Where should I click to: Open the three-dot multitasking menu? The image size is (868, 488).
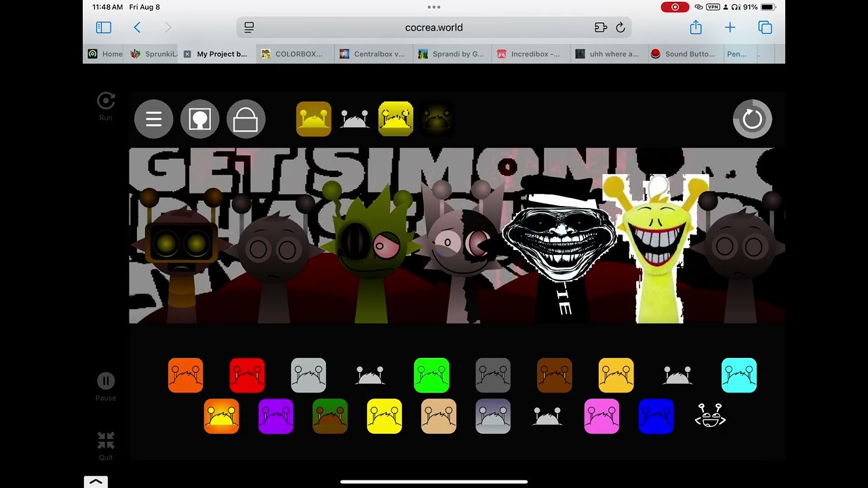click(x=434, y=7)
